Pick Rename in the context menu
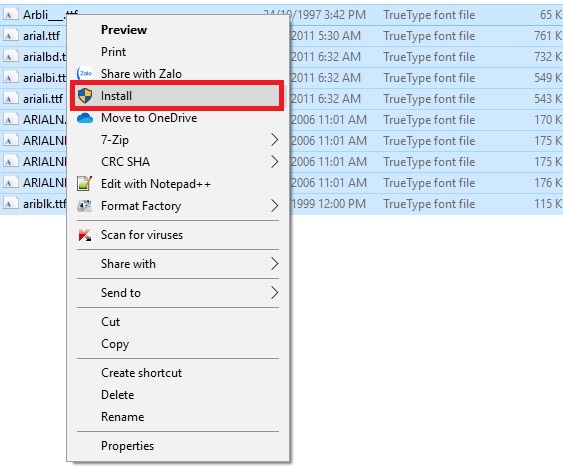 coord(122,417)
